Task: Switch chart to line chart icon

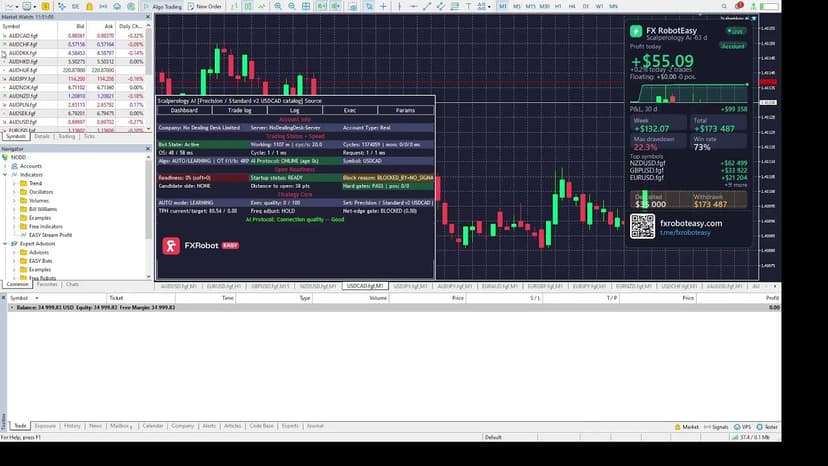Action: click(261, 6)
